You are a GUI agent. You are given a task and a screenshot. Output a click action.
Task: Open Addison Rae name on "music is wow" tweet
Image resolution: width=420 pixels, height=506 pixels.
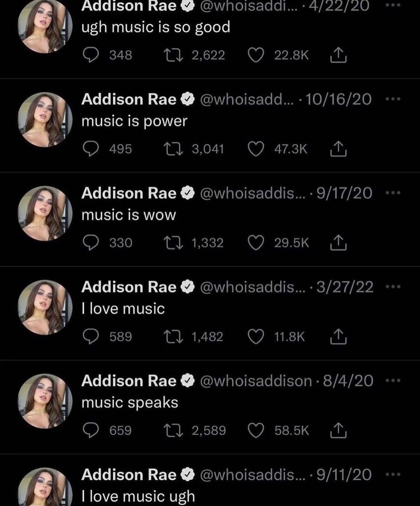129,193
